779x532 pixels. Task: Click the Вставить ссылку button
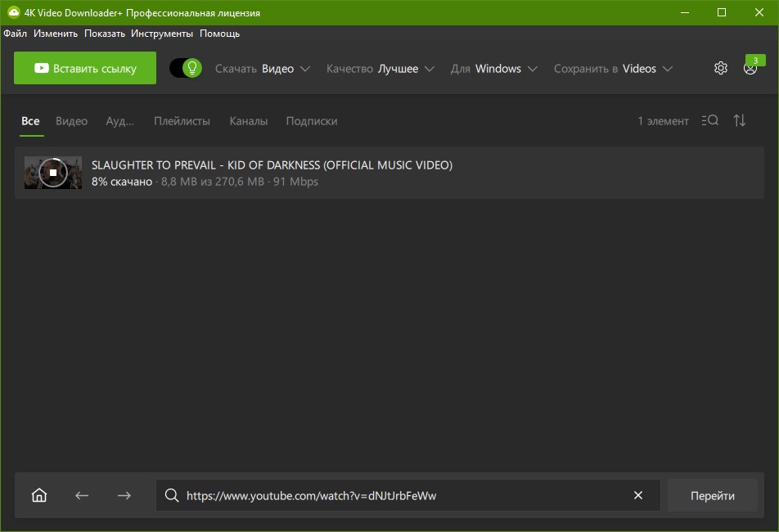pos(85,68)
